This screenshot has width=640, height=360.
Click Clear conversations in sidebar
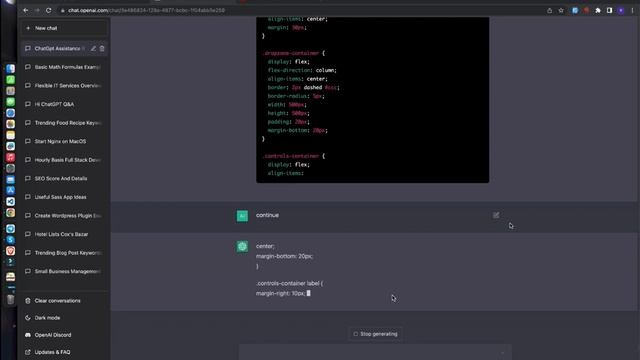[x=64, y=301]
